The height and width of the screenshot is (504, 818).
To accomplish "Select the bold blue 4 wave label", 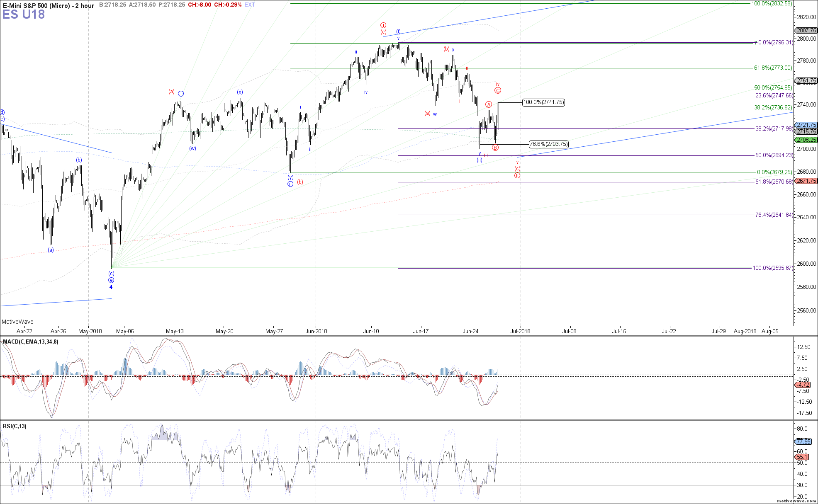I will click(111, 287).
